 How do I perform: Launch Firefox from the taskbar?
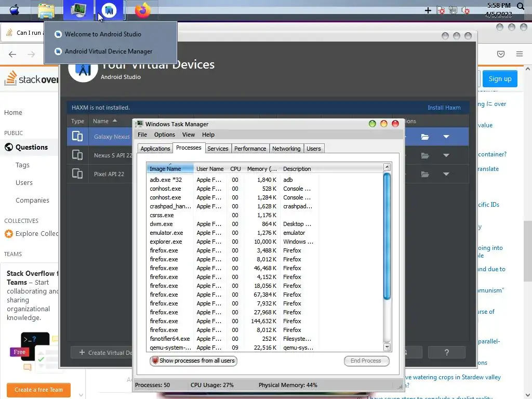[x=142, y=10]
